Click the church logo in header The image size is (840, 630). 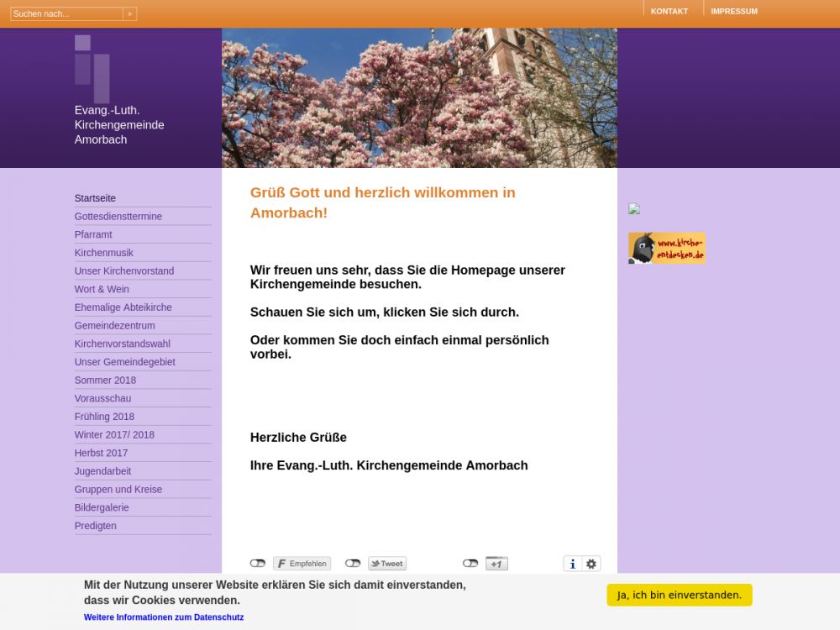92,69
